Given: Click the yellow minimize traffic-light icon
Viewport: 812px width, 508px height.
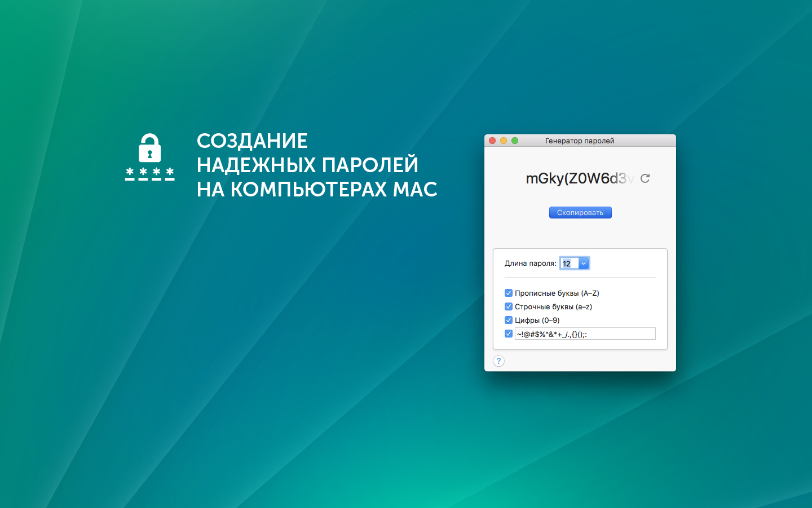Looking at the screenshot, I should (503, 141).
